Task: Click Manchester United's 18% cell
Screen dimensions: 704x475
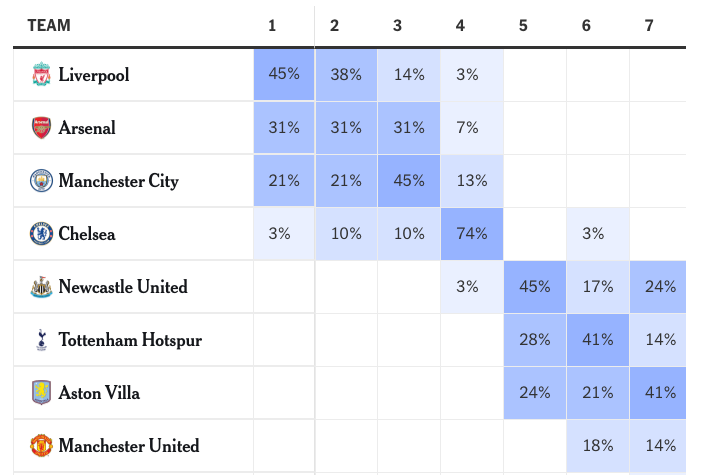Action: (598, 446)
